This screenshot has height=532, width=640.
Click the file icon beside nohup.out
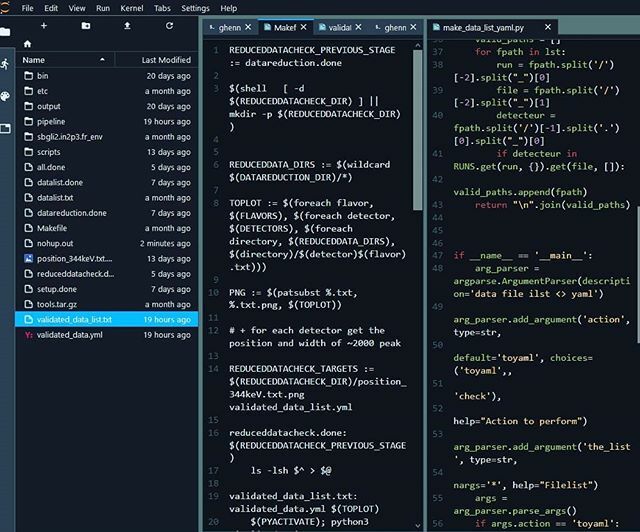[x=28, y=243]
